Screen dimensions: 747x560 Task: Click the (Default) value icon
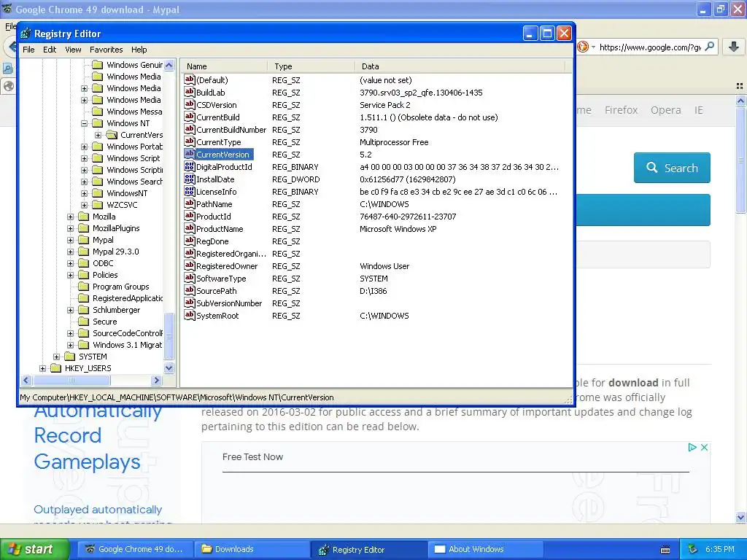pyautogui.click(x=189, y=80)
